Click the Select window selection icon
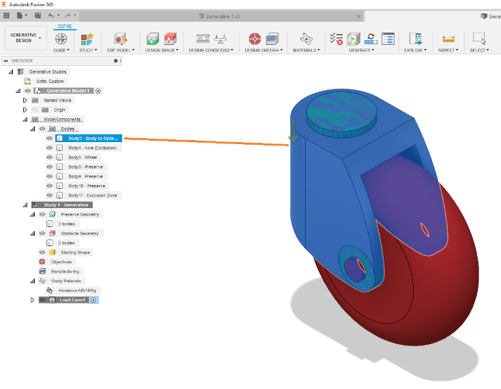Viewport: 501px width, 389px height. point(479,38)
